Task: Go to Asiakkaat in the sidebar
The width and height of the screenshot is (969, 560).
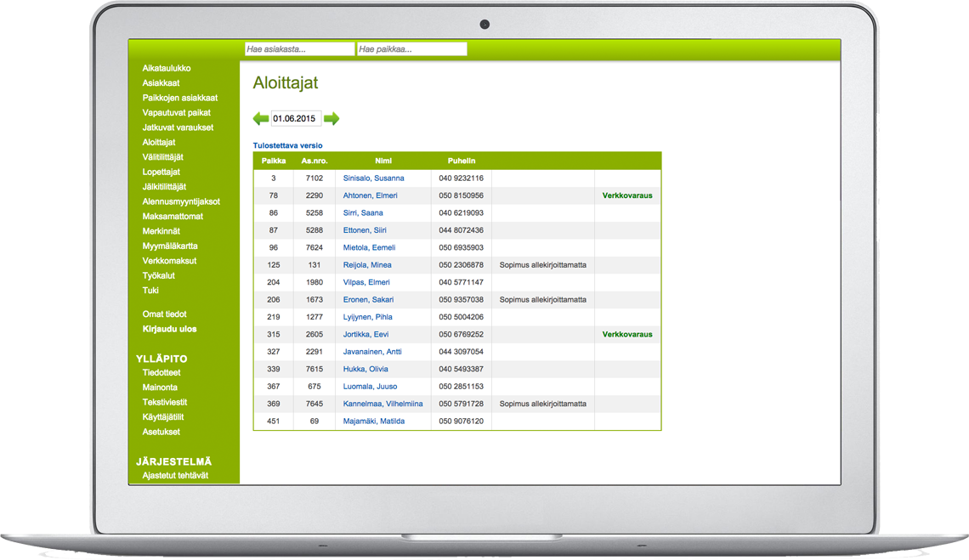Action: 161,83
